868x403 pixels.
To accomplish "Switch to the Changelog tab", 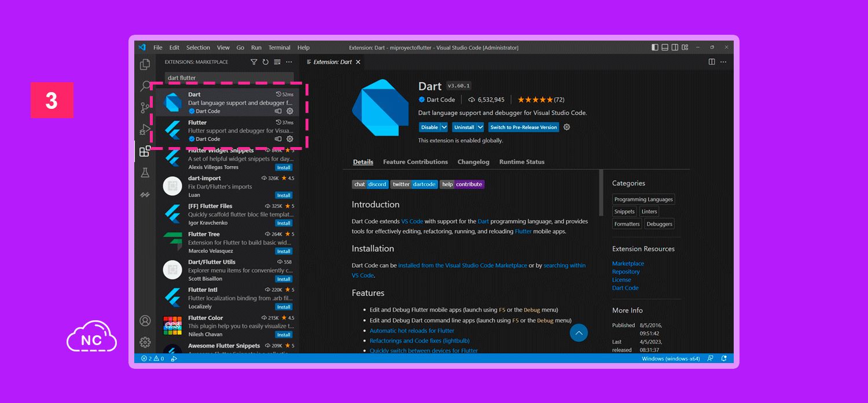I will tap(473, 162).
